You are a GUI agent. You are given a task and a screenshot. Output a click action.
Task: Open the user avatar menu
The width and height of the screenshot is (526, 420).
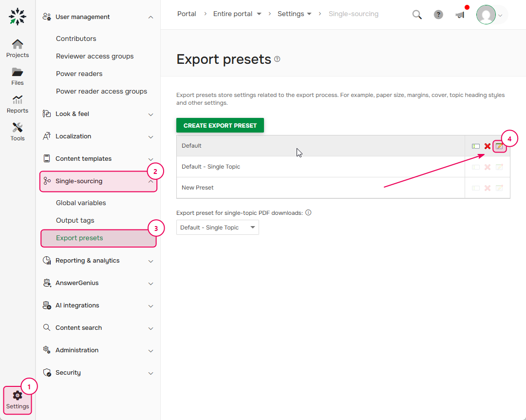(490, 15)
